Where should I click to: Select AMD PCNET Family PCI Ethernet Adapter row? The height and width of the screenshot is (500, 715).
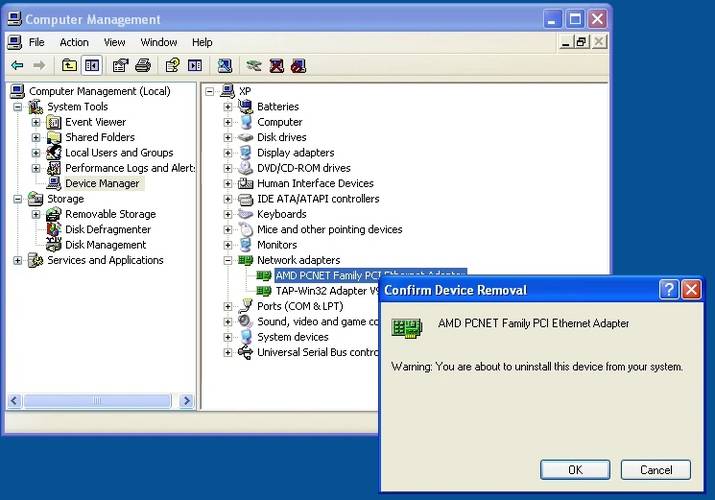370,275
